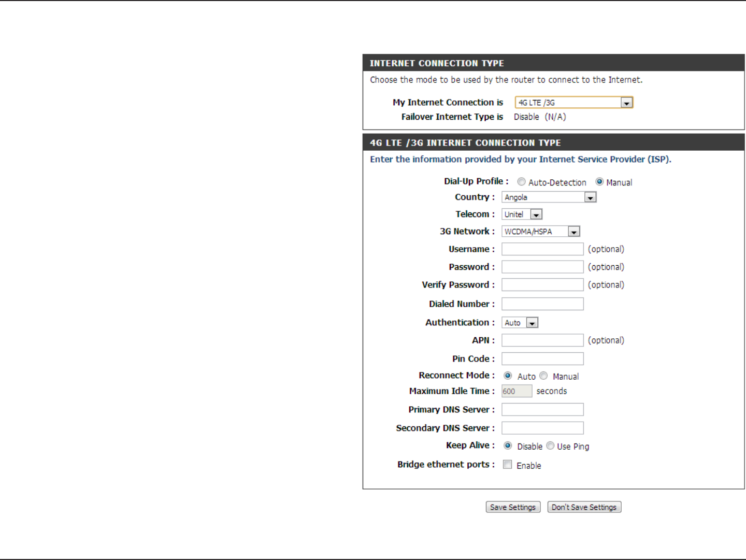
Task: Open My Internet Connection dropdown
Action: 574,103
